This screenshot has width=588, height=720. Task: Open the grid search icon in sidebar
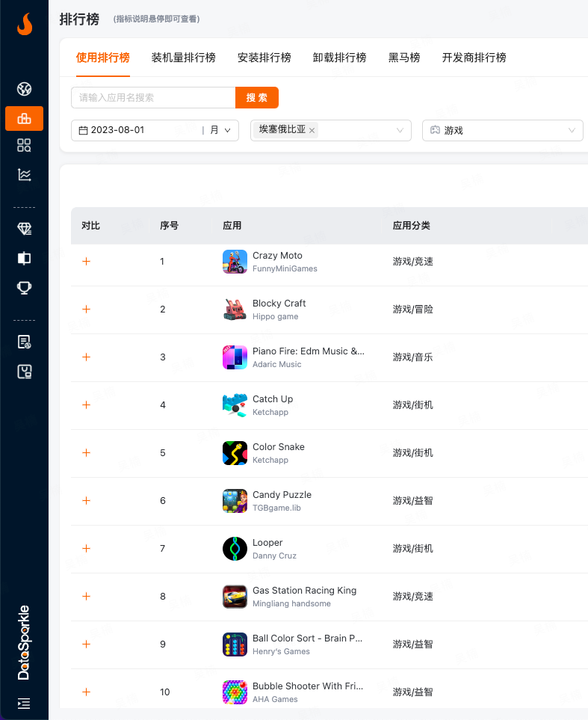pos(24,146)
